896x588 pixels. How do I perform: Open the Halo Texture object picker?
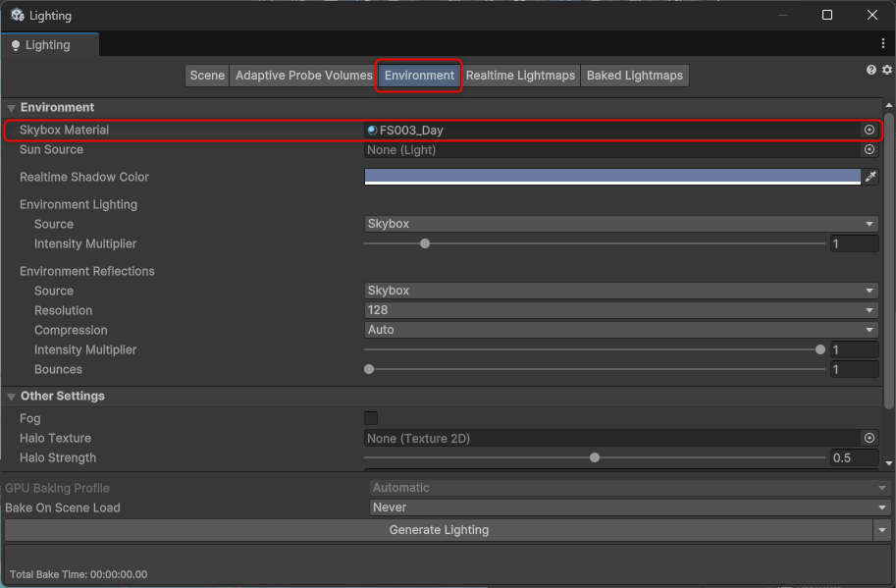point(869,439)
